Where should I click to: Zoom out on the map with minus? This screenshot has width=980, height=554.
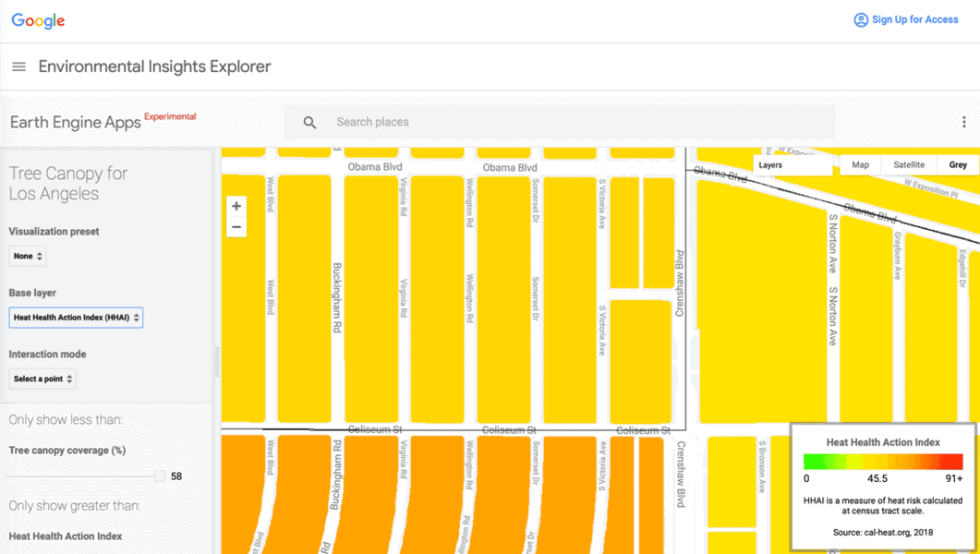[236, 227]
